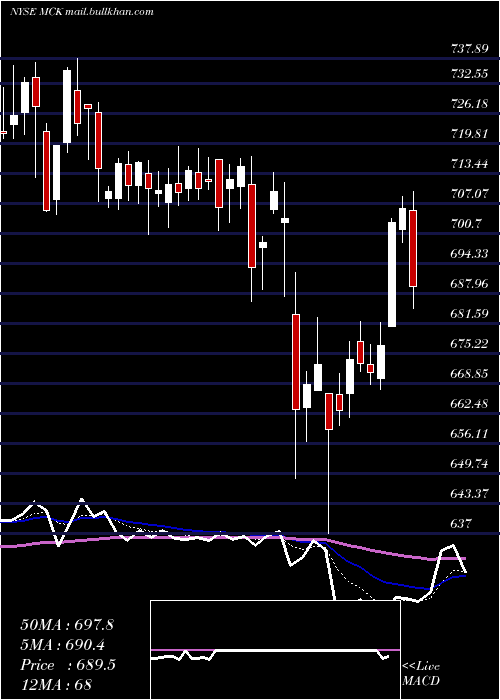Click the Price : 689.5 readout

tap(68, 665)
